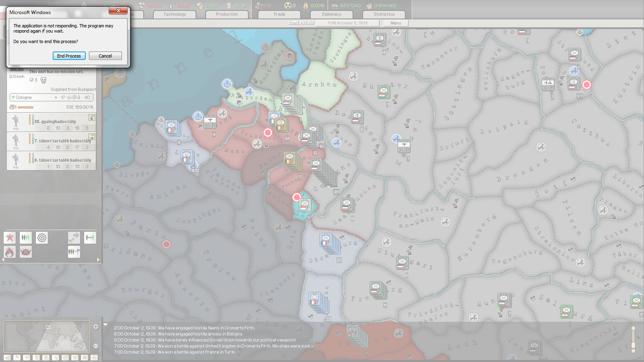Click the red battle marker near Brussels
Viewport: 644px width, 362px height.
pos(268,132)
